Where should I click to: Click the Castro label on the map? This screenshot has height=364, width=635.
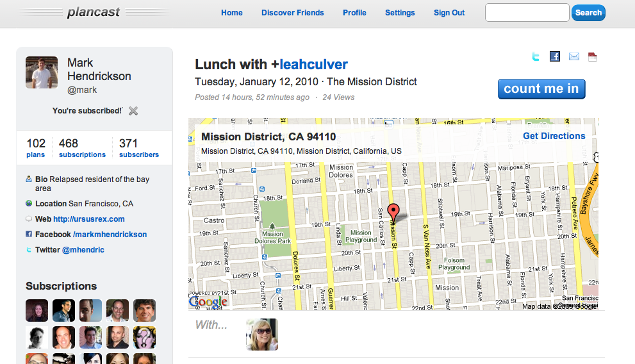(x=214, y=220)
